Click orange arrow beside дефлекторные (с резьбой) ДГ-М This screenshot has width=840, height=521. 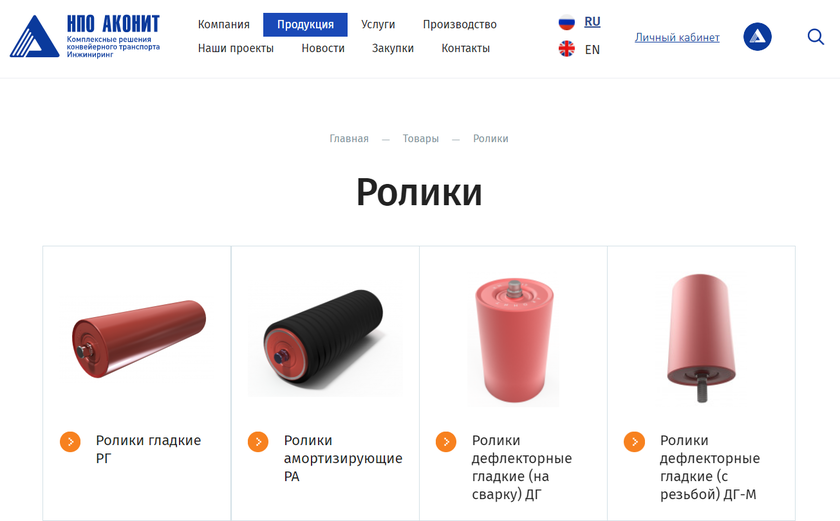(634, 442)
